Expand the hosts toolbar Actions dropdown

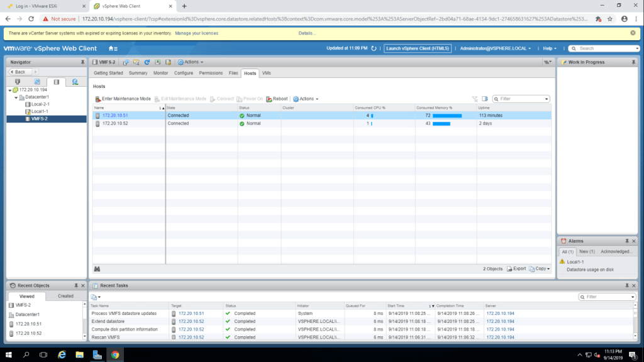306,99
